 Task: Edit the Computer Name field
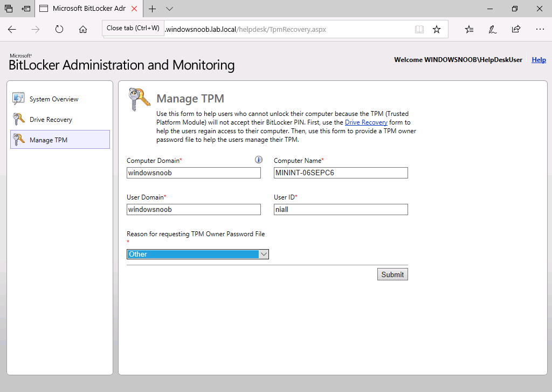341,173
